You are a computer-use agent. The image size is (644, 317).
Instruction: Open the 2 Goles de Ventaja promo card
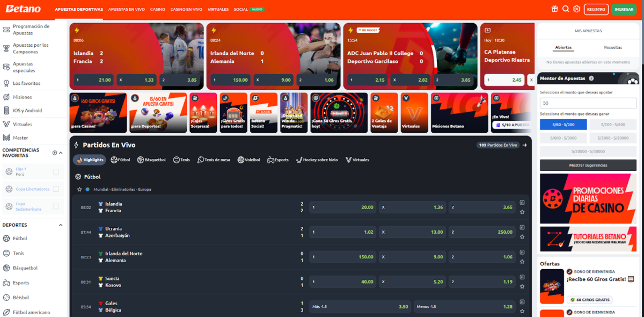point(384,113)
